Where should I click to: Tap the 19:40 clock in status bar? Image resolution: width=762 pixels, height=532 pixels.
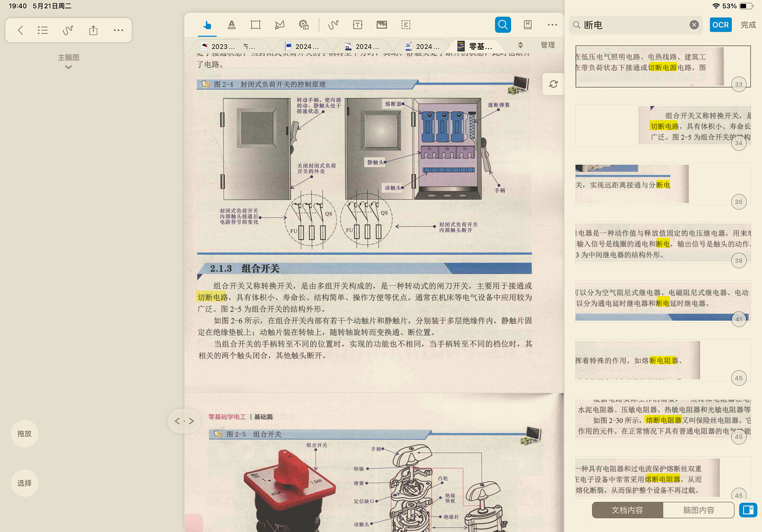click(x=17, y=6)
